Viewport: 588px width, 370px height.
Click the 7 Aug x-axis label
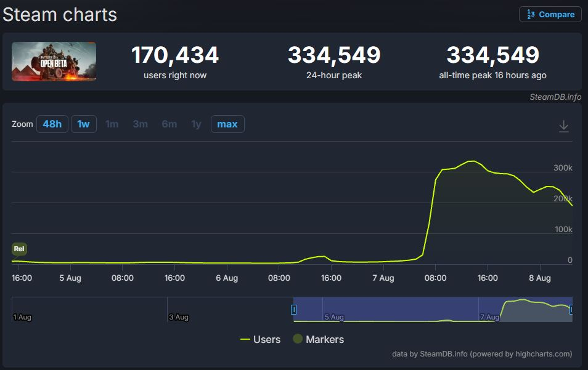click(383, 278)
